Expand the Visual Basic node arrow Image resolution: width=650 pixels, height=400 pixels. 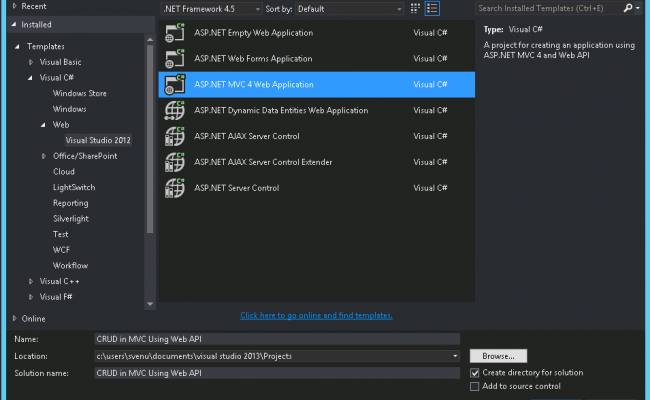[31, 62]
